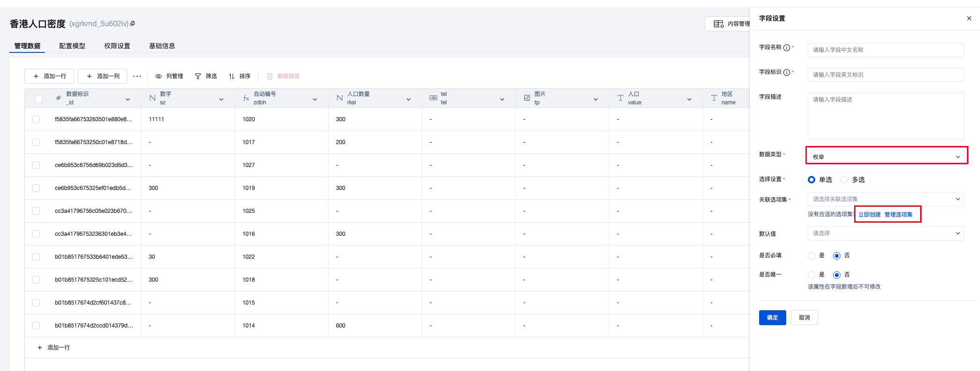Click the 排序 sort icon

coord(232,76)
